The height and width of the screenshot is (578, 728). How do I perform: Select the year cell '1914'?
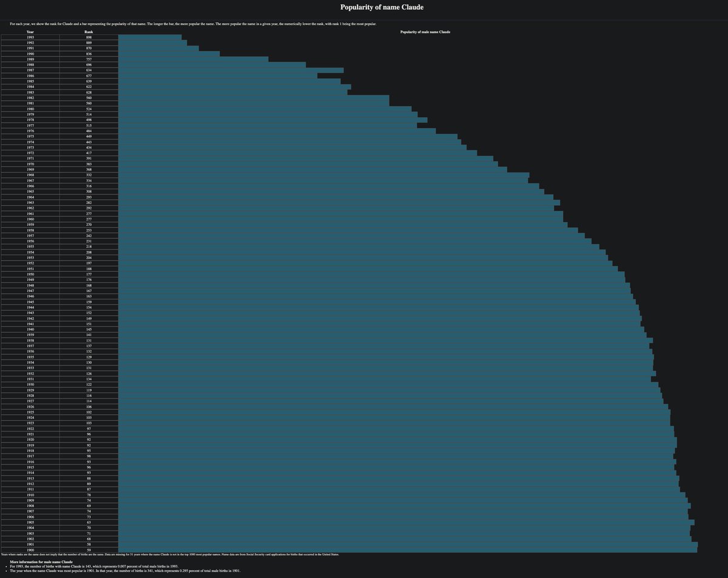30,472
